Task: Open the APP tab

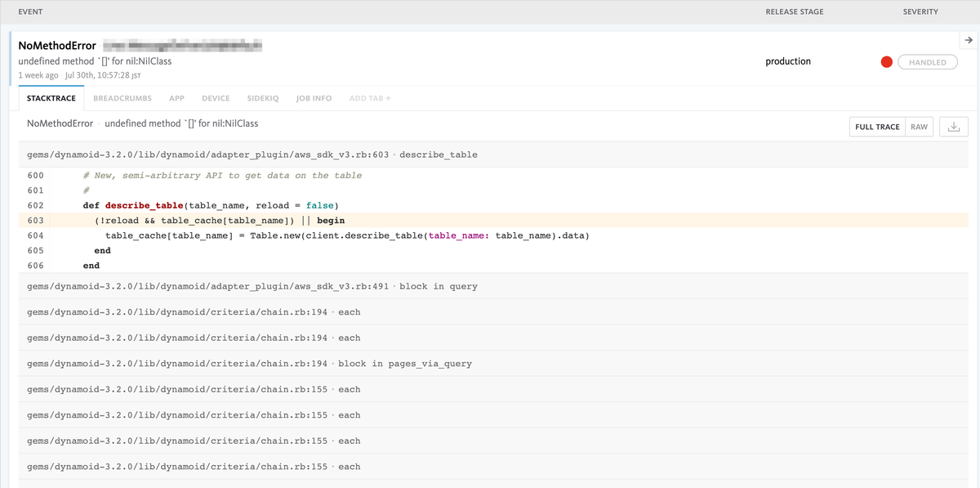Action: click(176, 98)
